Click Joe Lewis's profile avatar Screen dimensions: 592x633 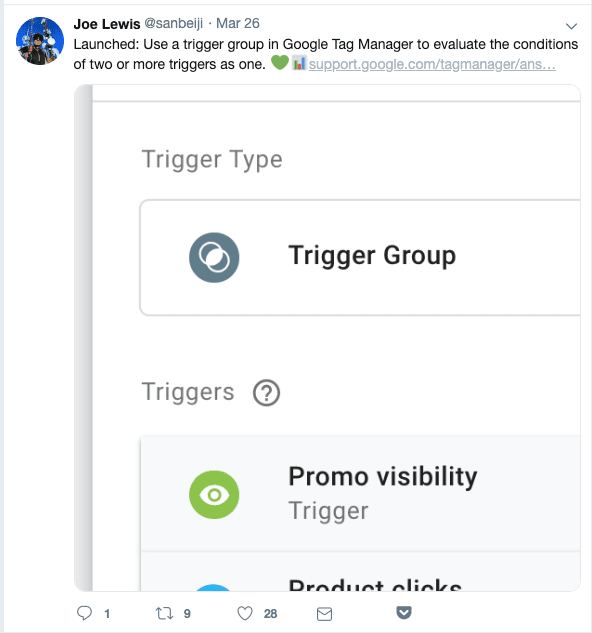(x=40, y=41)
